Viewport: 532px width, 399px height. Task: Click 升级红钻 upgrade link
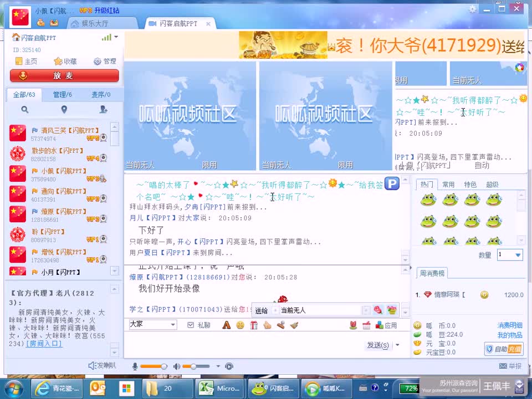(x=107, y=11)
